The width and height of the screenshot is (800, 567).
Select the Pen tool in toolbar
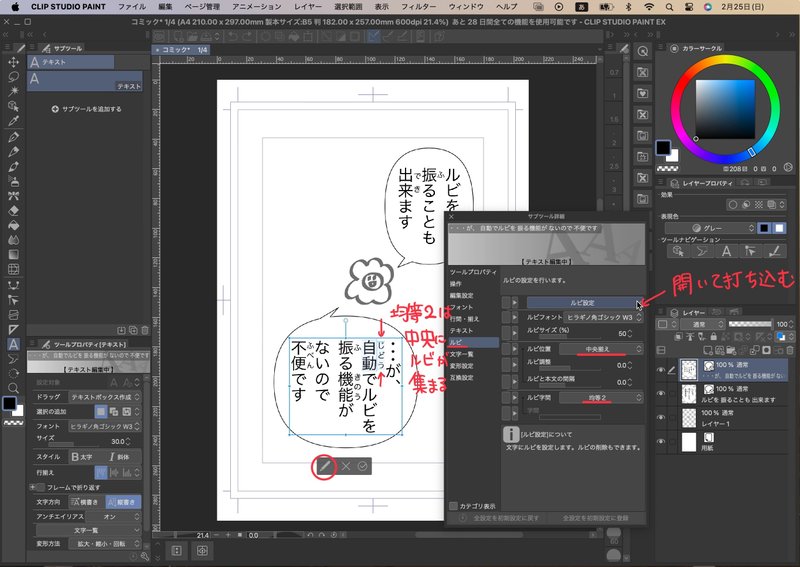(13, 136)
